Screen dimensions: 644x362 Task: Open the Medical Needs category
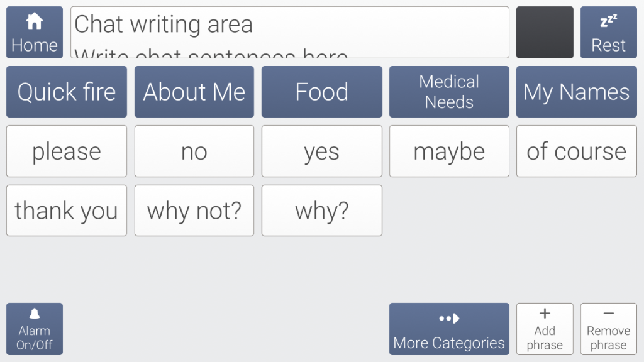(x=449, y=92)
